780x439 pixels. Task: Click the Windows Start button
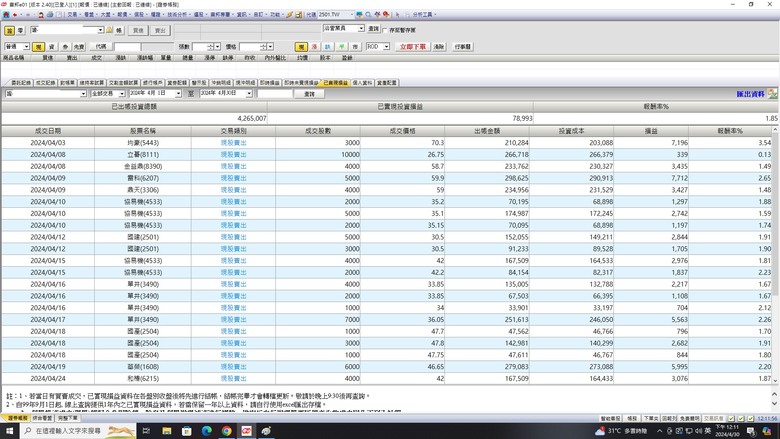[9, 431]
